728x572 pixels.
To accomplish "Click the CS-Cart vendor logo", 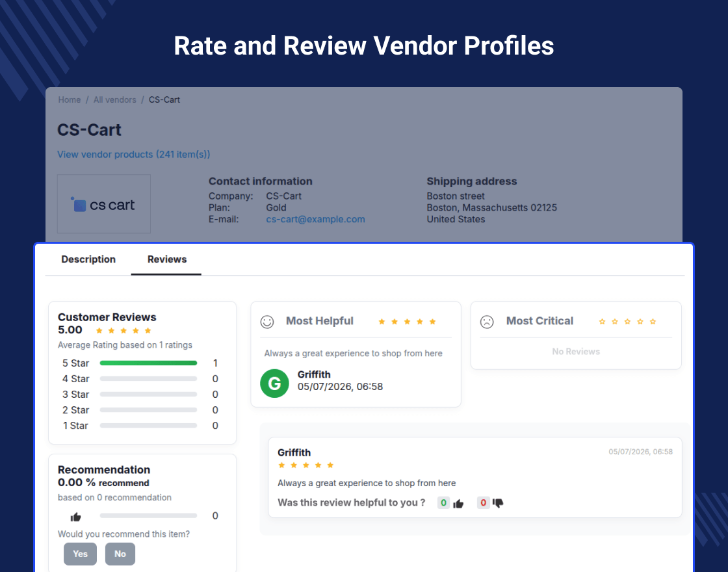I will point(103,204).
